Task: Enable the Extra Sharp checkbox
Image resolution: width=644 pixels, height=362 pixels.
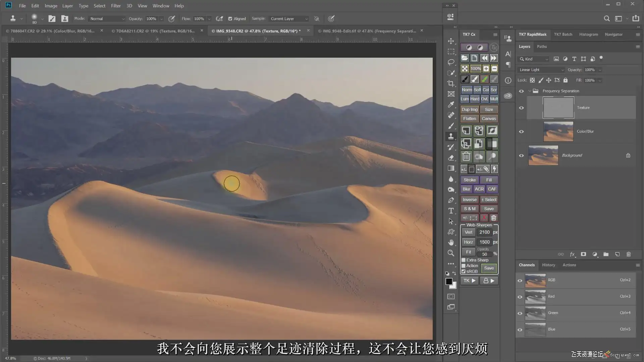Action: pos(464,260)
